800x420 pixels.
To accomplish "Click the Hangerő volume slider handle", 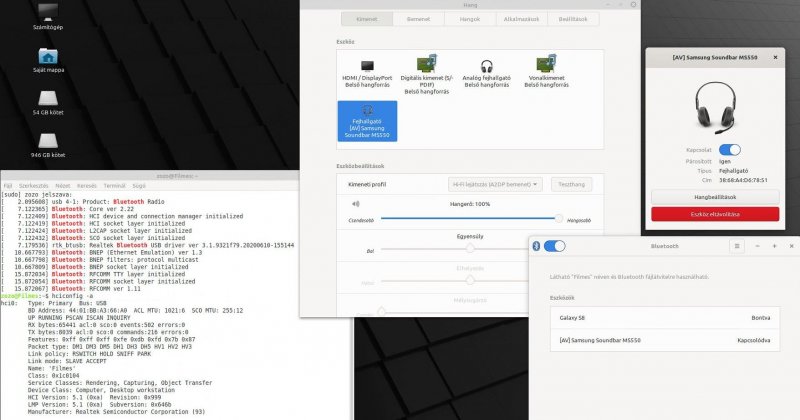I will [559, 218].
